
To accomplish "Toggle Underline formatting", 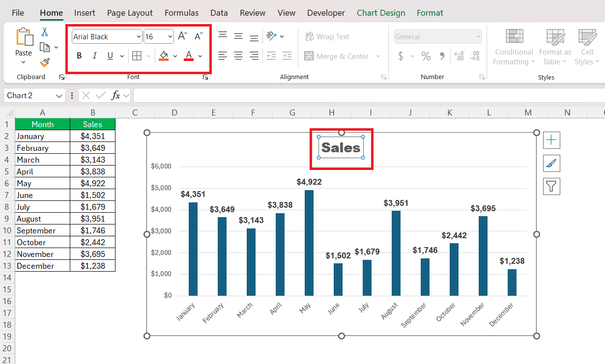I will tap(110, 56).
